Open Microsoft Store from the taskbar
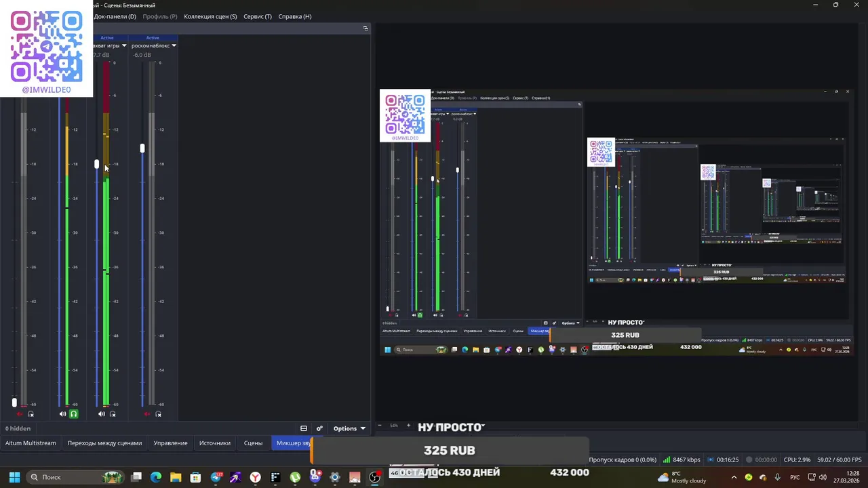868x488 pixels. click(x=195, y=477)
